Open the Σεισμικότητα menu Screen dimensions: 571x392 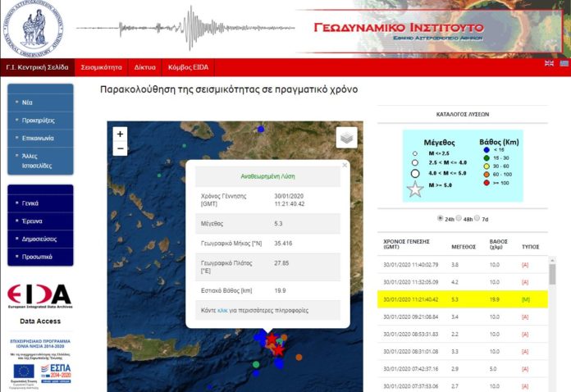(x=101, y=67)
